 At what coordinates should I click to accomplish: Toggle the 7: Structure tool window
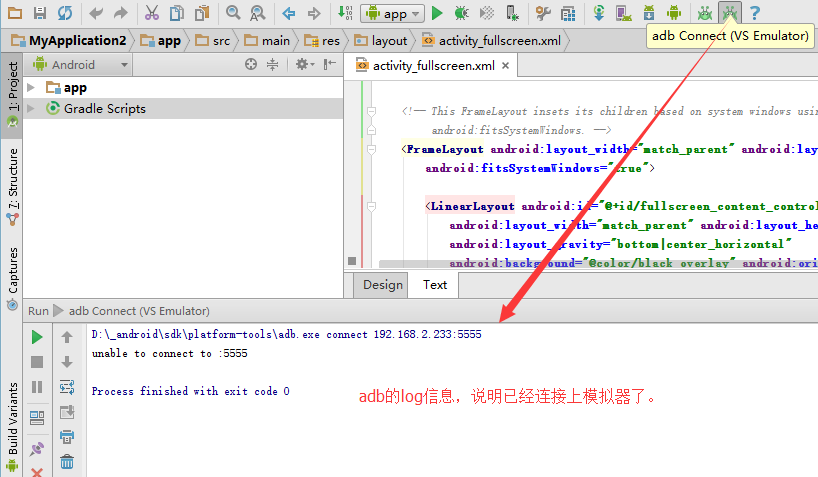(x=12, y=187)
